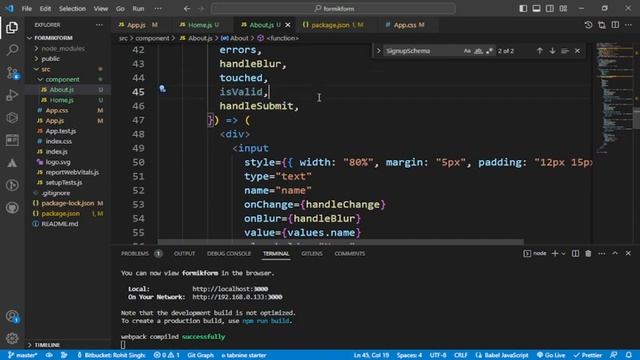Open the timeline history icon in editor toolbar

tap(588, 25)
